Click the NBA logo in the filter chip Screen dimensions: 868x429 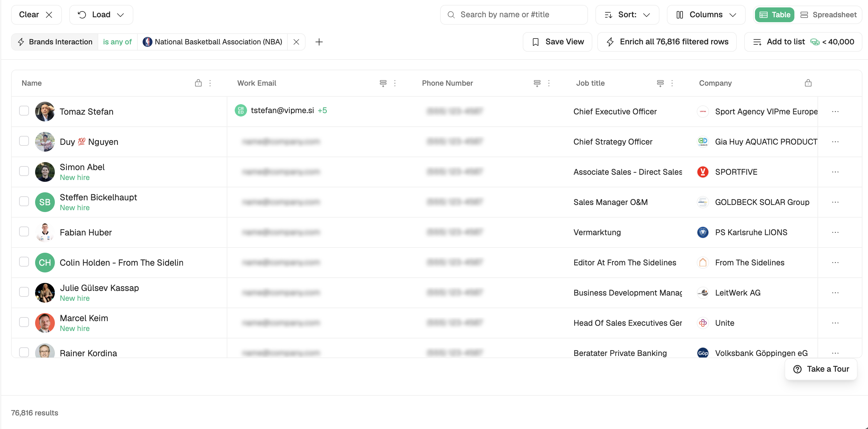point(147,42)
